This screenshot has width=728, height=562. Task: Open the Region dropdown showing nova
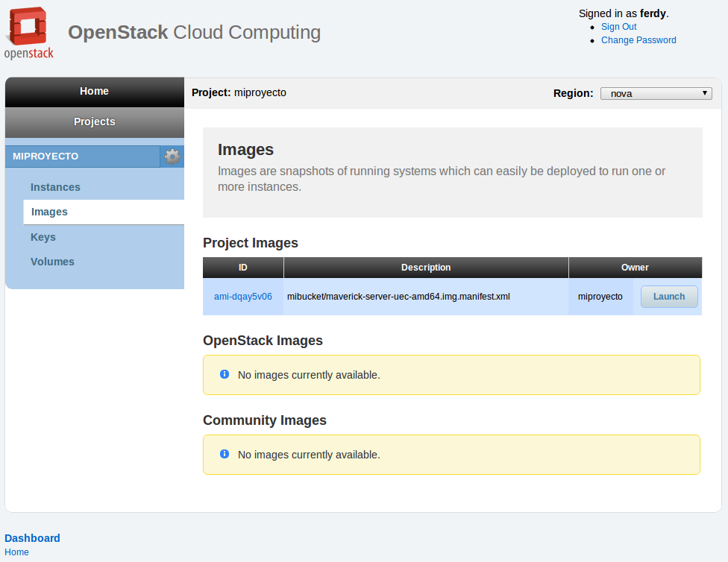pyautogui.click(x=656, y=93)
